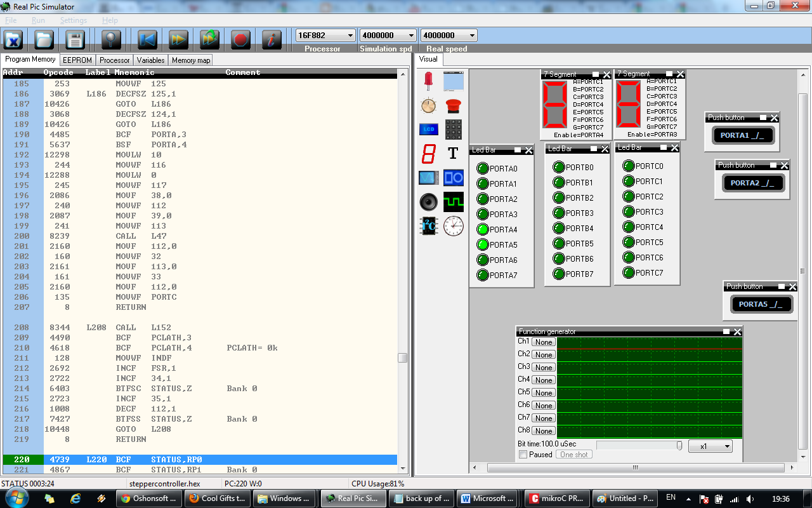
Task: Add a red 7-segment display component
Action: tap(429, 153)
